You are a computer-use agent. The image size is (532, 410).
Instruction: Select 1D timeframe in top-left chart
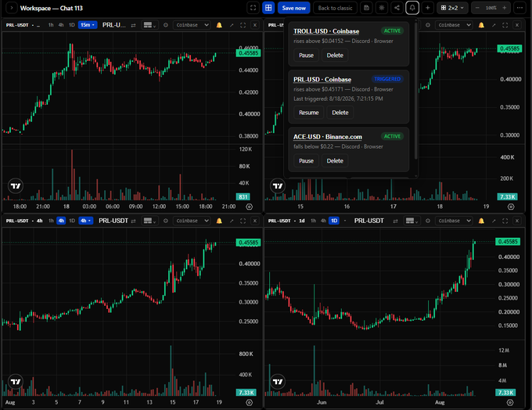[x=72, y=25]
